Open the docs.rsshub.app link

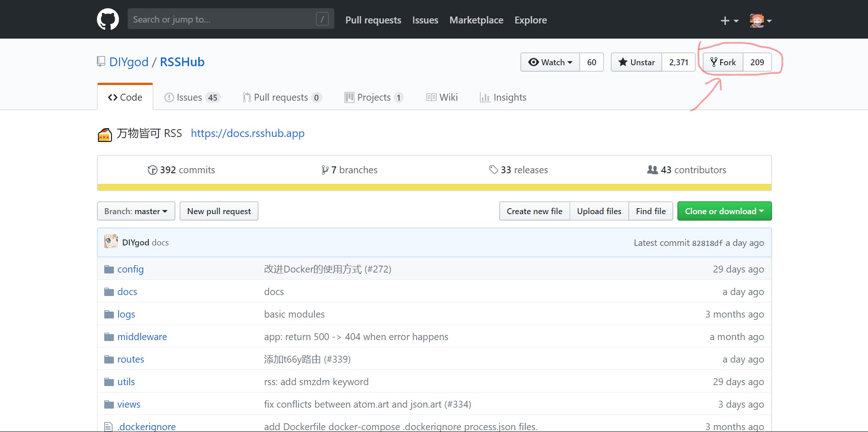pyautogui.click(x=248, y=133)
